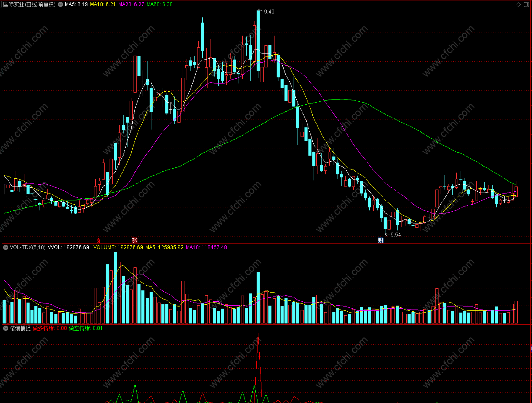Click the 9.40 high price annotation
Image resolution: width=532 pixels, height=403 pixels.
pyautogui.click(x=269, y=12)
